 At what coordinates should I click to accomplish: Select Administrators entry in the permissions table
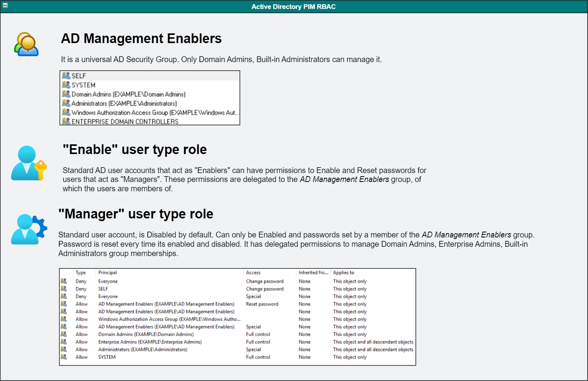tap(143, 350)
